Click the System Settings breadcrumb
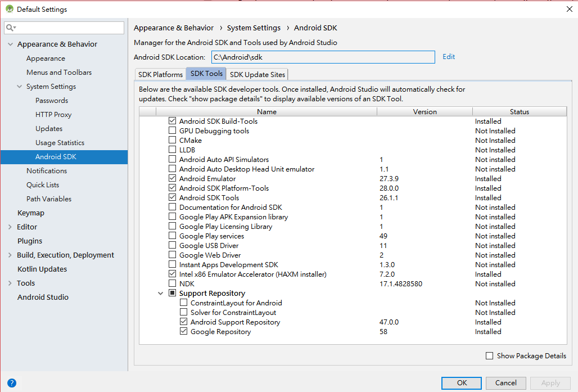The height and width of the screenshot is (392, 578). click(254, 28)
